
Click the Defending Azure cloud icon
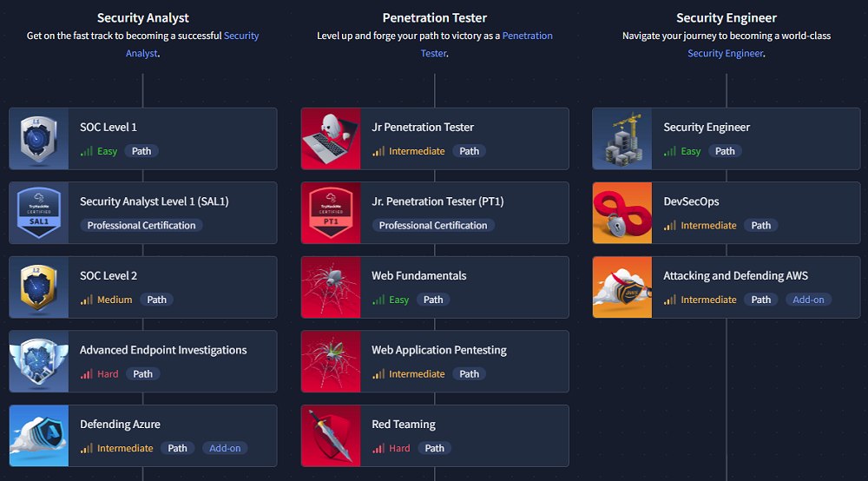click(39, 436)
